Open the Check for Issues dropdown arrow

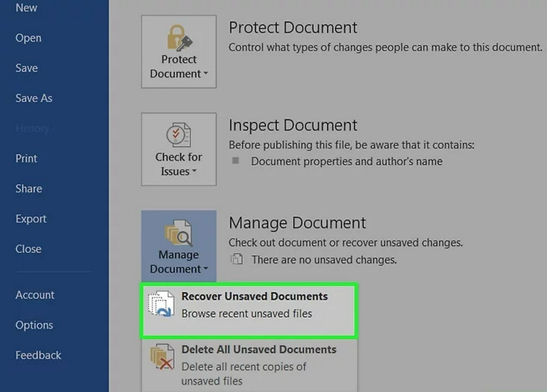click(x=195, y=172)
